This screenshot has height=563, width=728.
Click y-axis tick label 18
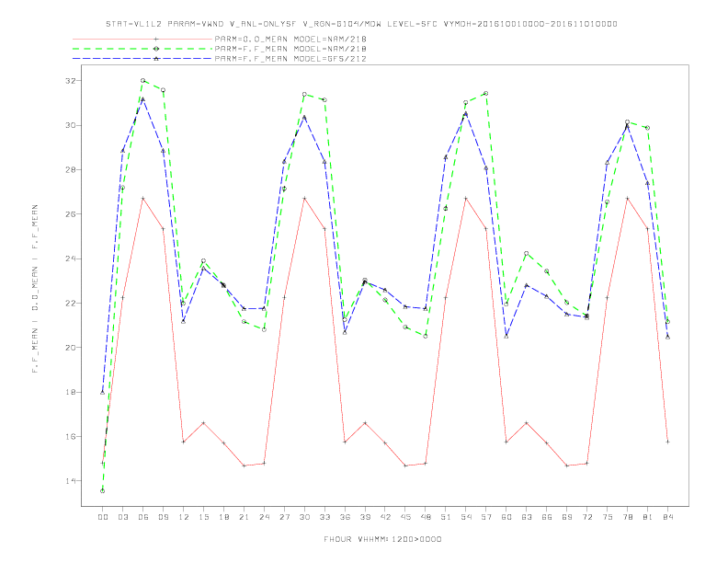coord(71,392)
